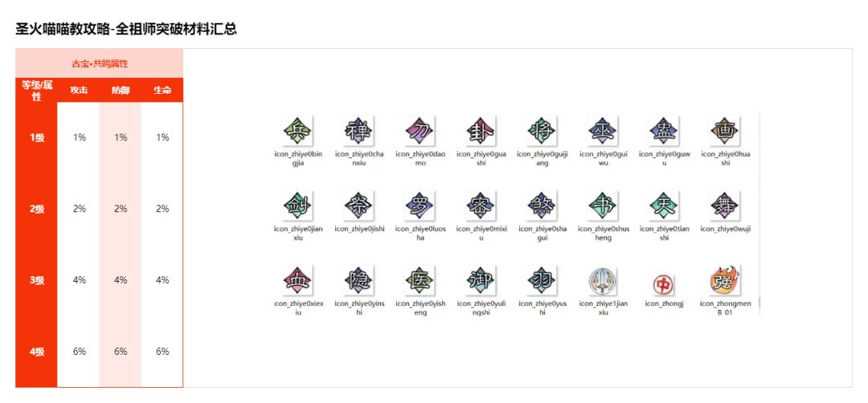This screenshot has width=868, height=403.
Task: Click the icon_zhiye0bingjia 兵 icon
Action: (298, 130)
